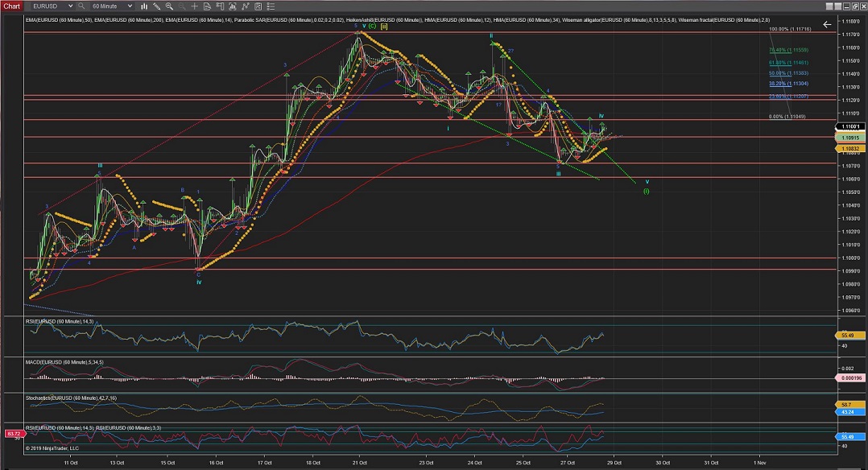Select the Chart tab
This screenshot has height=470, width=868.
click(12, 6)
